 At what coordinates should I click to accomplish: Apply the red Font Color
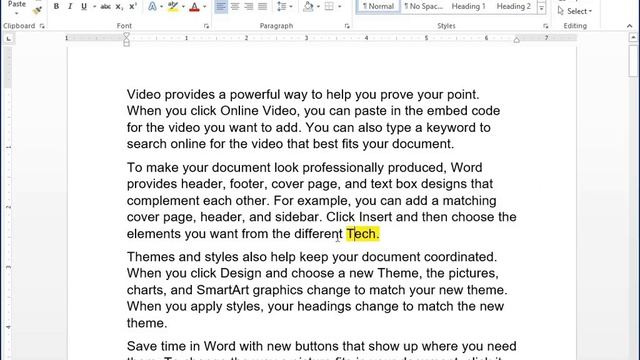coord(195,6)
